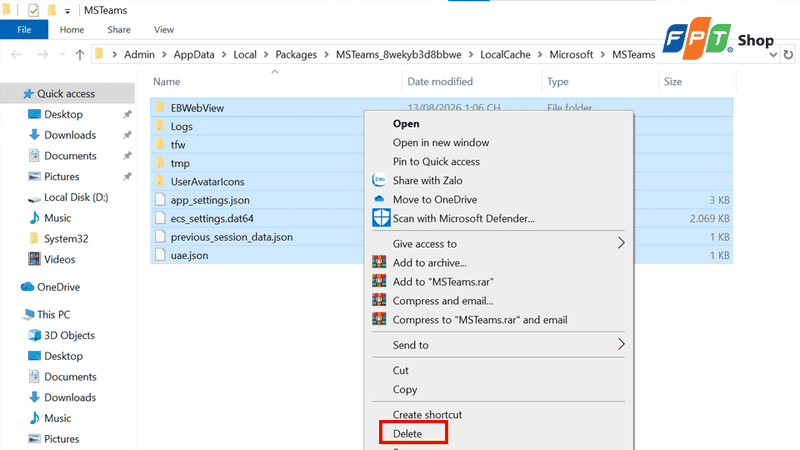Sort by the Type column header

coord(558,82)
